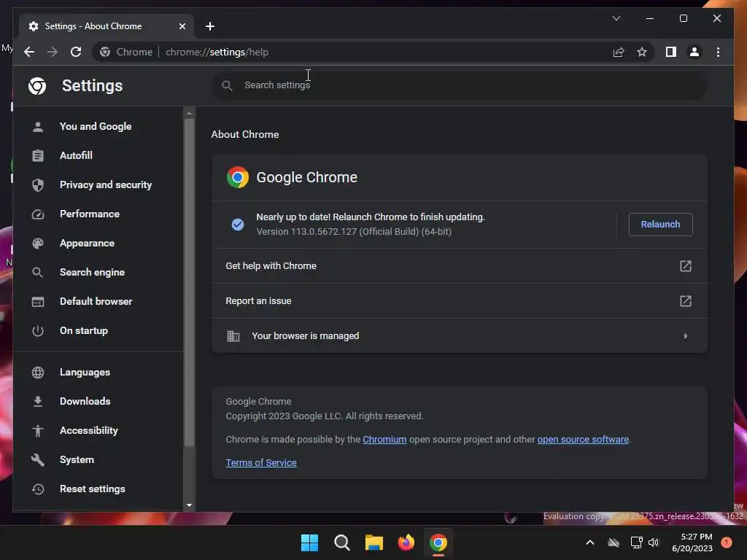The height and width of the screenshot is (560, 747).
Task: Click the Chrome logo next to the Settings title
Action: pyautogui.click(x=37, y=86)
